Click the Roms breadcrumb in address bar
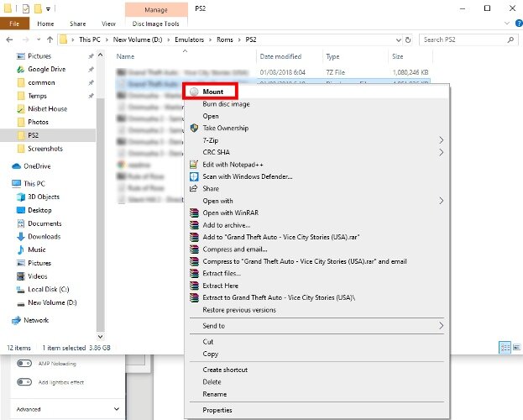Image resolution: width=523 pixels, height=420 pixels. click(225, 39)
